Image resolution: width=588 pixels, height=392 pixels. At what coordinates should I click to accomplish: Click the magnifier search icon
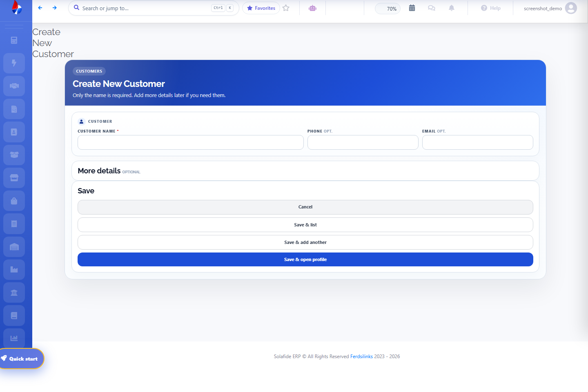tap(76, 8)
